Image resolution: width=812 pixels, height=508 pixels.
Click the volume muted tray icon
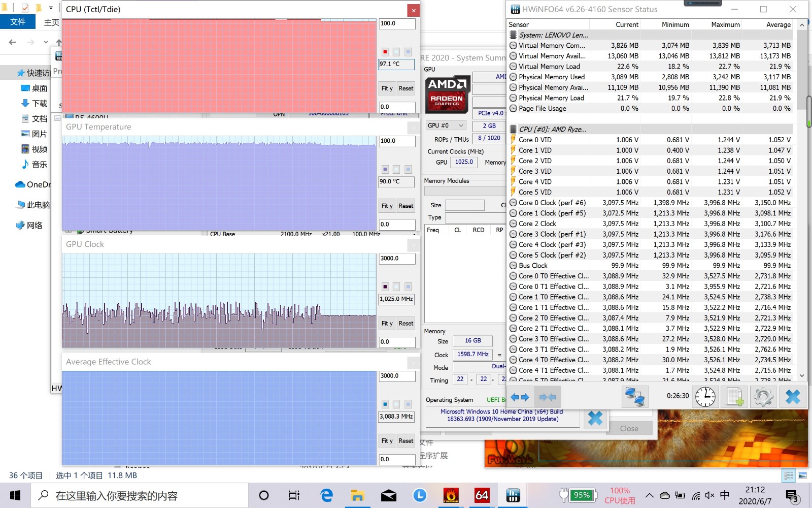pyautogui.click(x=710, y=495)
